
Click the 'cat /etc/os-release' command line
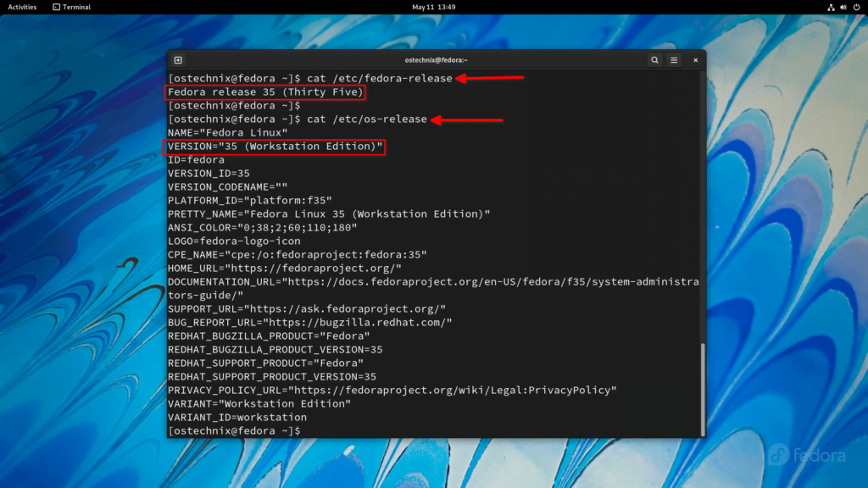click(298, 119)
